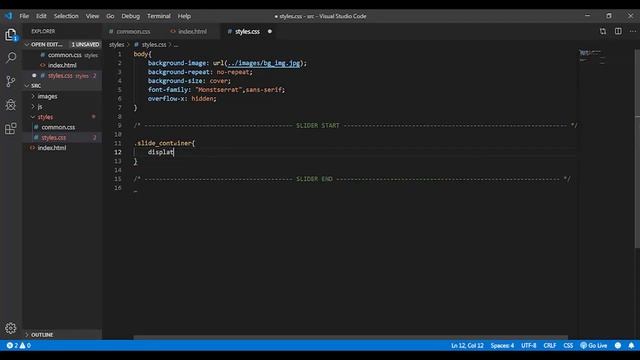This screenshot has width=640, height=360.
Task: Open the More Actions ellipsis menu
Action: coord(632,31)
